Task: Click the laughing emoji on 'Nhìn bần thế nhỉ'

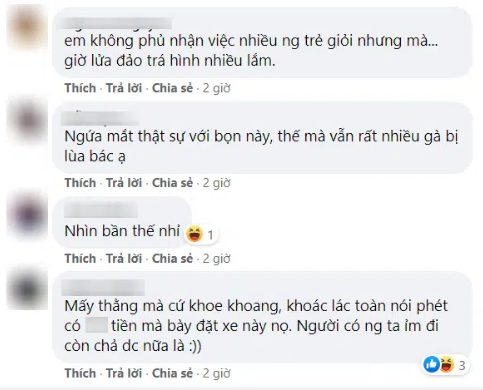Action: coord(195,233)
